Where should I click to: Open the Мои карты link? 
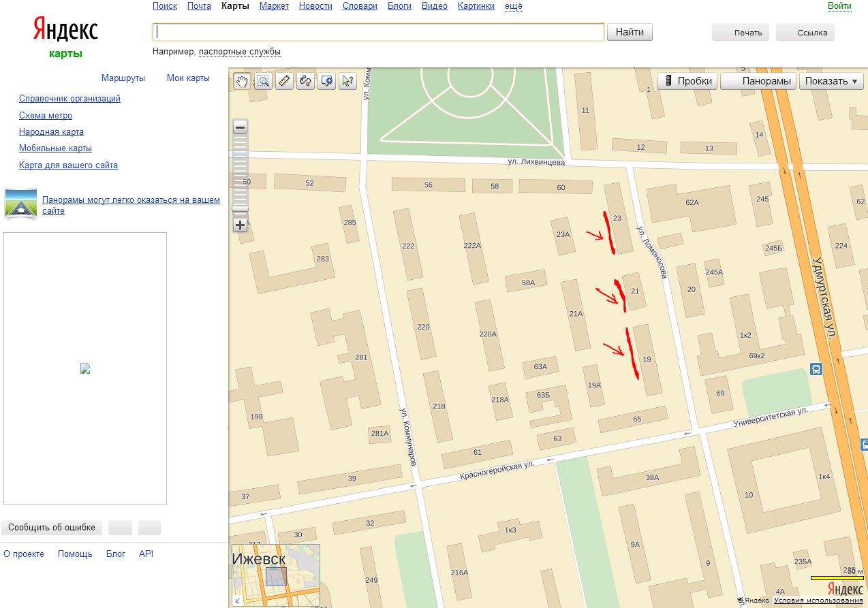tap(188, 78)
